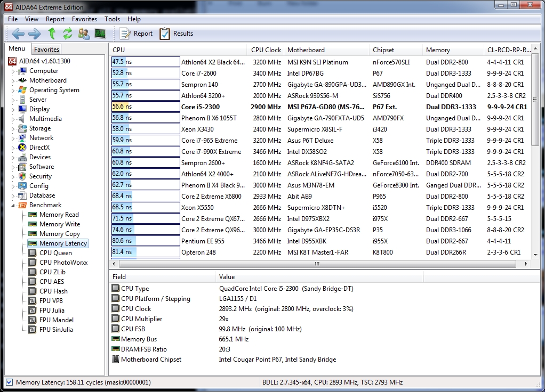Select the FPU VP8 benchmark icon
The height and width of the screenshot is (392, 545).
(x=33, y=301)
